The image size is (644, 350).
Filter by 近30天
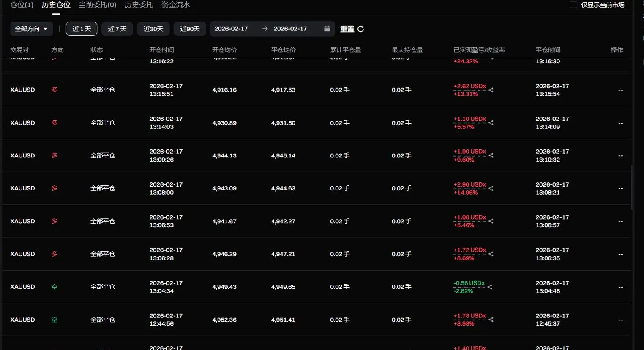tap(153, 29)
